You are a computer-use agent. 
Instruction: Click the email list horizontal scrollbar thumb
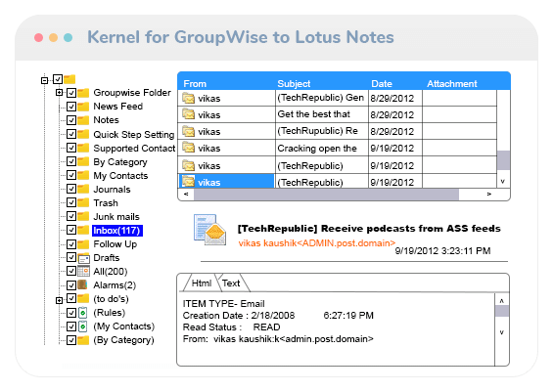(326, 195)
